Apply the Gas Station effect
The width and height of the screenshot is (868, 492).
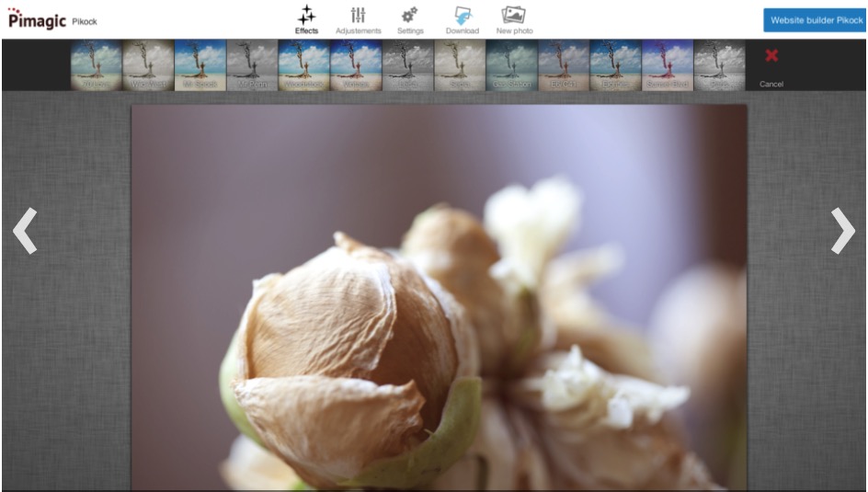(x=511, y=64)
